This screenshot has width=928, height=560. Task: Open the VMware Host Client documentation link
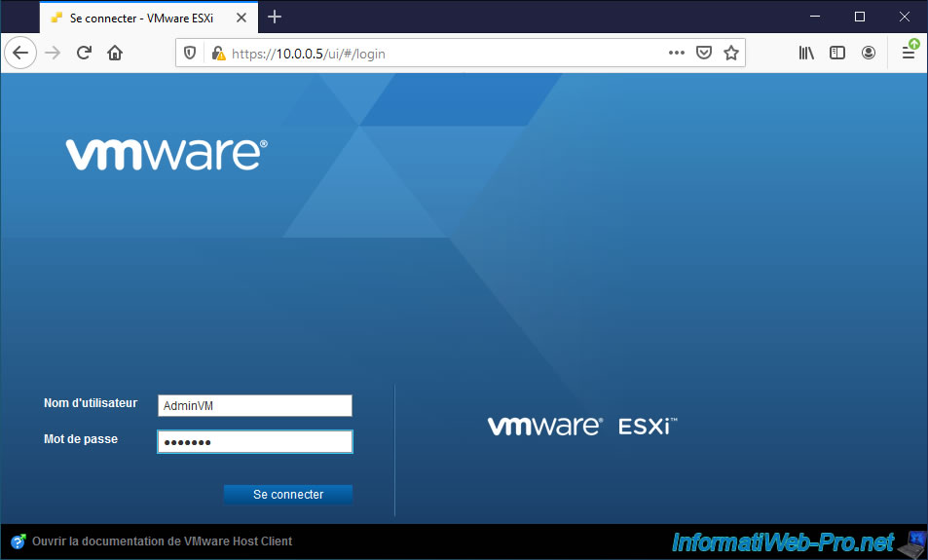point(162,541)
